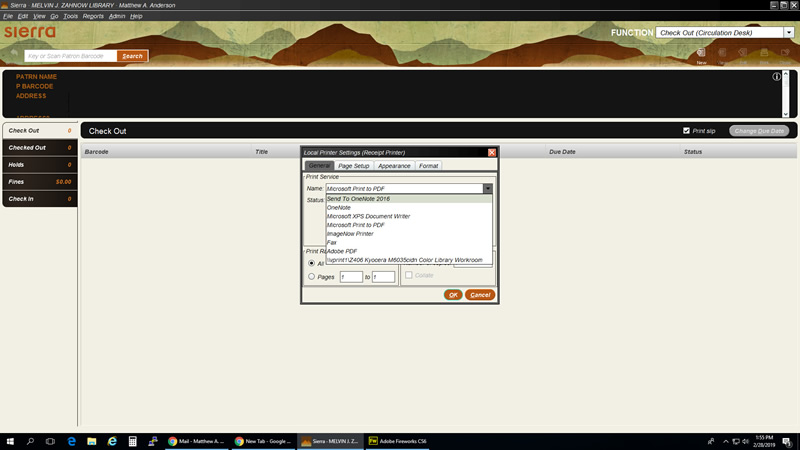Switch to the New Tab Chrome window
This screenshot has width=800, height=450.
point(263,441)
